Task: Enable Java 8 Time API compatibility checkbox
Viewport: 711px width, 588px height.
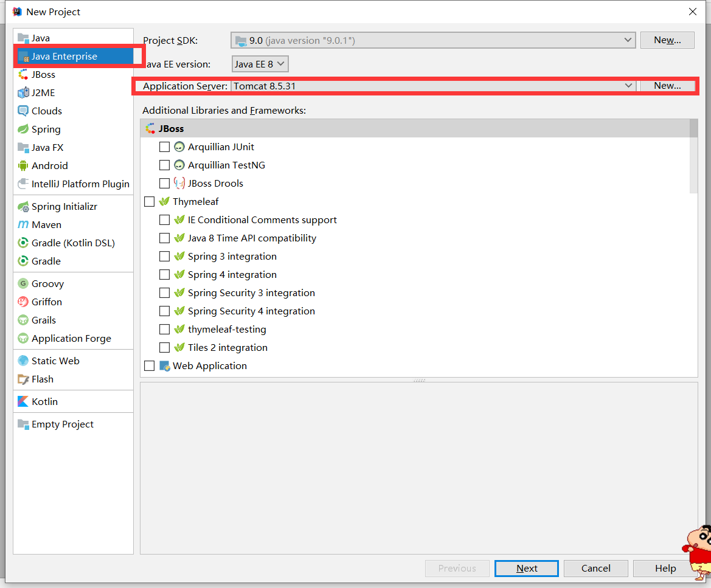Action: click(x=165, y=238)
